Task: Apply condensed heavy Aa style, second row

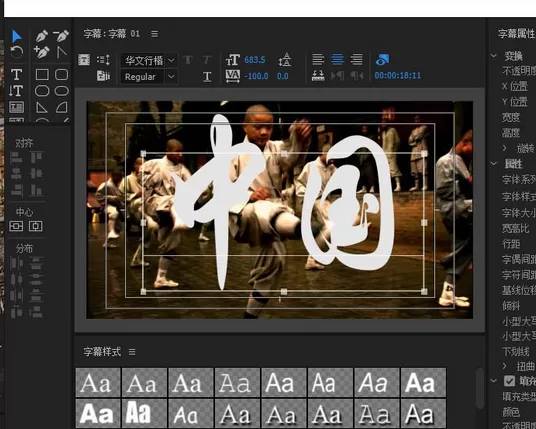Action: point(144,413)
